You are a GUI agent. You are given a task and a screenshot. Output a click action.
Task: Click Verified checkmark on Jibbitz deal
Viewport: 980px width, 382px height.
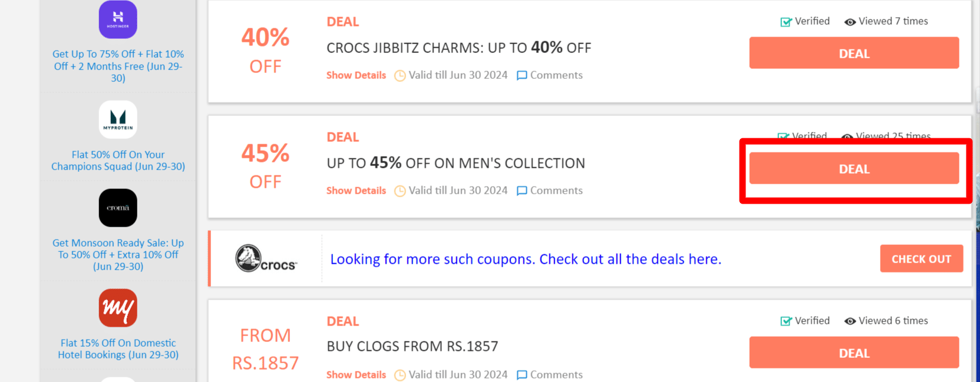point(786,22)
